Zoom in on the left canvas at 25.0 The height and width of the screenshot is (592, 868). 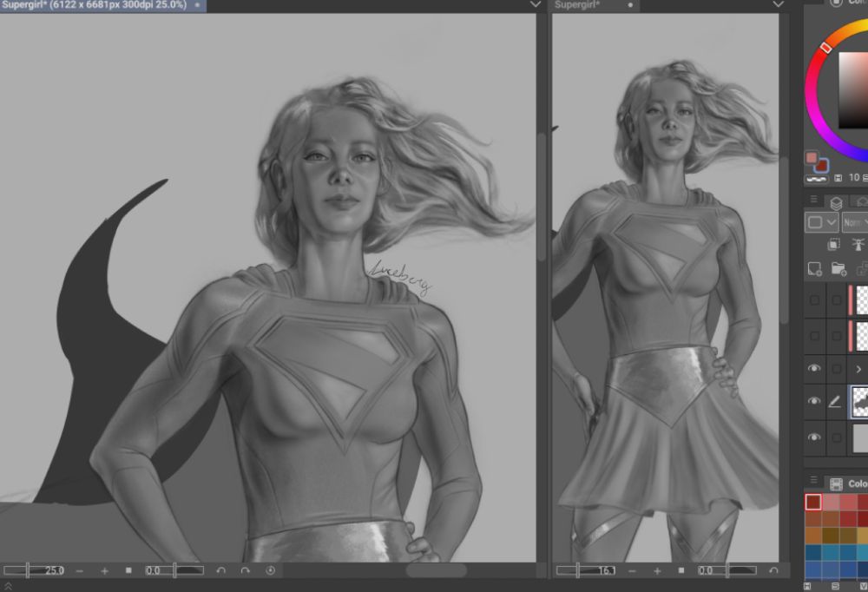click(104, 570)
